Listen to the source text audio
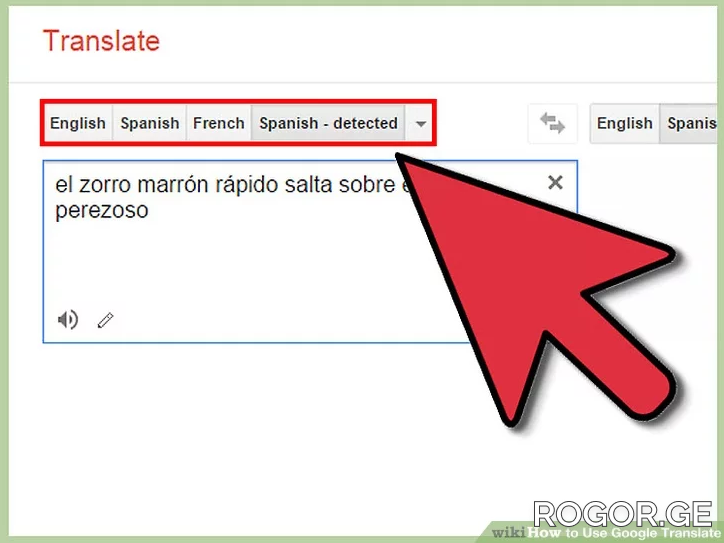724x543 pixels. pyautogui.click(x=68, y=320)
